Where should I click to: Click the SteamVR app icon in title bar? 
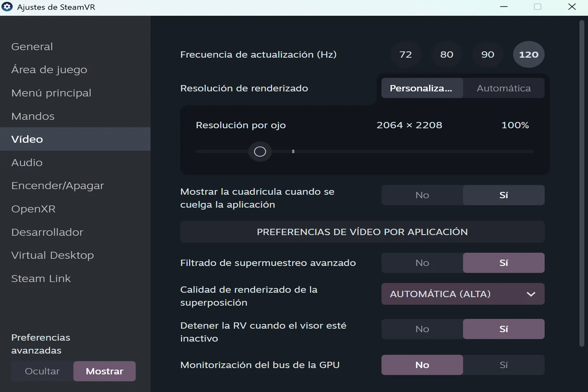[7, 7]
